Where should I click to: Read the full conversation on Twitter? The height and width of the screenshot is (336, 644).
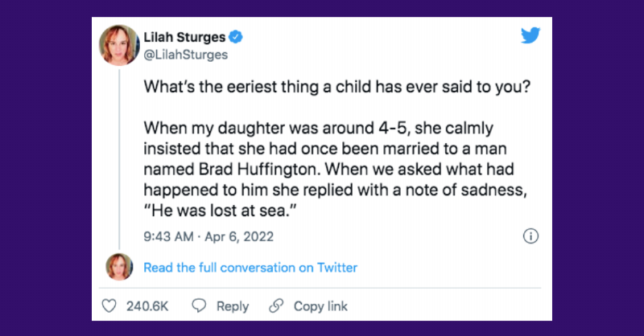pos(250,268)
